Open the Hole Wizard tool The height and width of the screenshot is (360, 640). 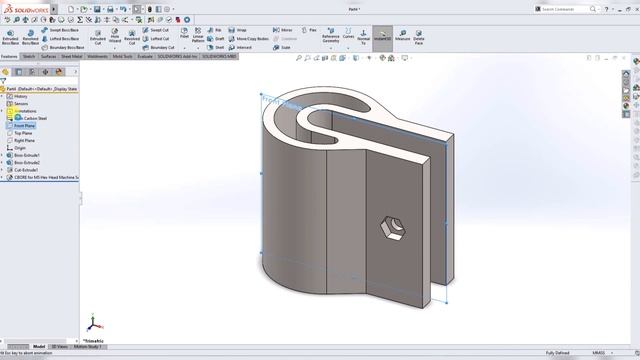click(x=115, y=36)
